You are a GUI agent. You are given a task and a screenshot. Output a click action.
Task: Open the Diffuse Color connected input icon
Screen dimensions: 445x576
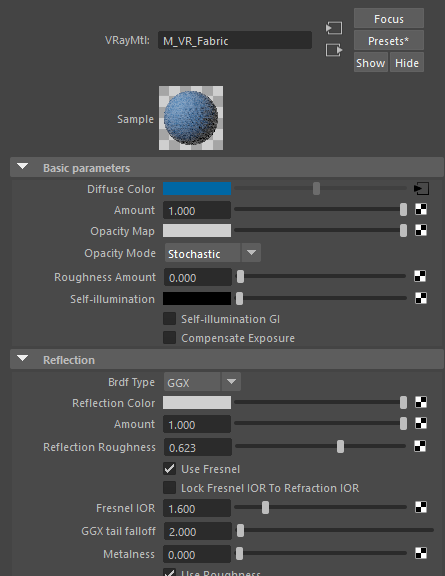pos(421,189)
